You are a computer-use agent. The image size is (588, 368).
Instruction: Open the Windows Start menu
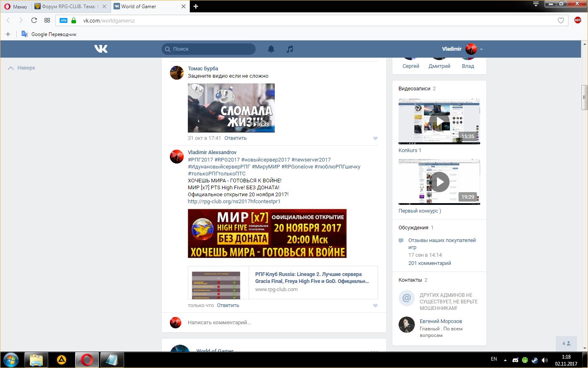pyautogui.click(x=11, y=360)
